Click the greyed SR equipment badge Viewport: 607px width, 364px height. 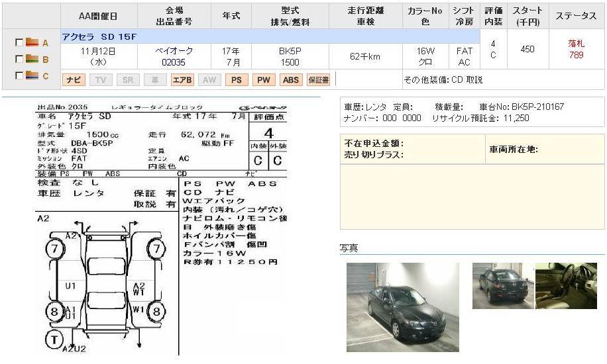[x=128, y=79]
